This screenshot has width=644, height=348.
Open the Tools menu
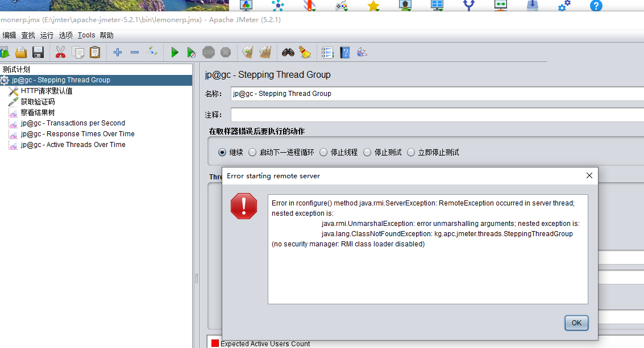86,35
